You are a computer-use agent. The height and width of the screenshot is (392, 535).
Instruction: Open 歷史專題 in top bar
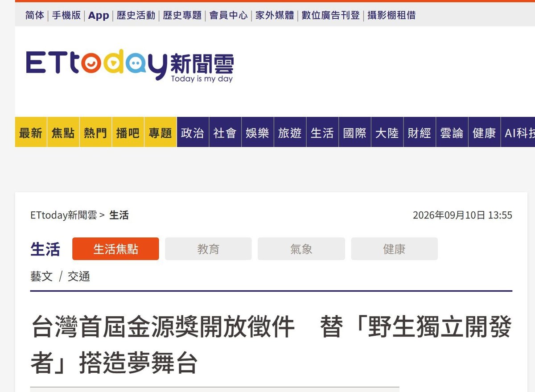[182, 15]
